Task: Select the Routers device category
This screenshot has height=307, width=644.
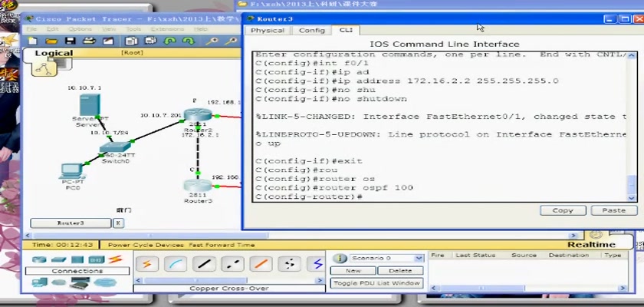Action: [x=39, y=259]
